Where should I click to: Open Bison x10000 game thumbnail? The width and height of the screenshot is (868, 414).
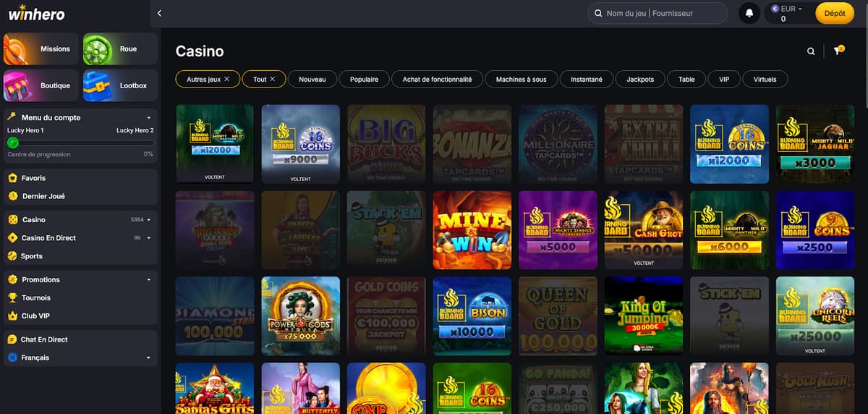click(472, 315)
